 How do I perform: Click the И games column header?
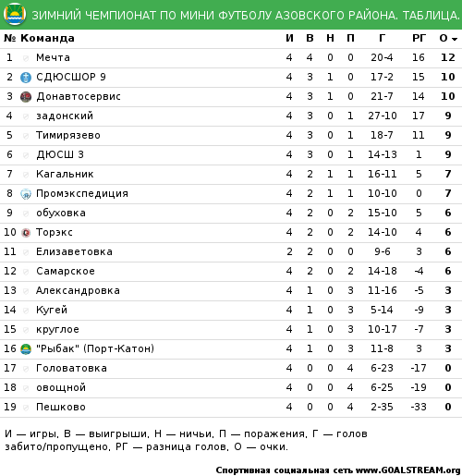tap(289, 38)
